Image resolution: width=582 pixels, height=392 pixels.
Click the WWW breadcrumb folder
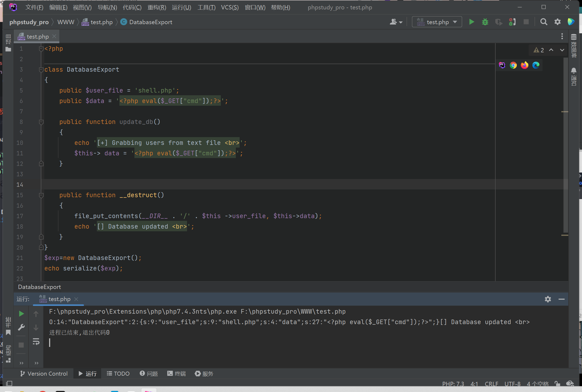[66, 22]
